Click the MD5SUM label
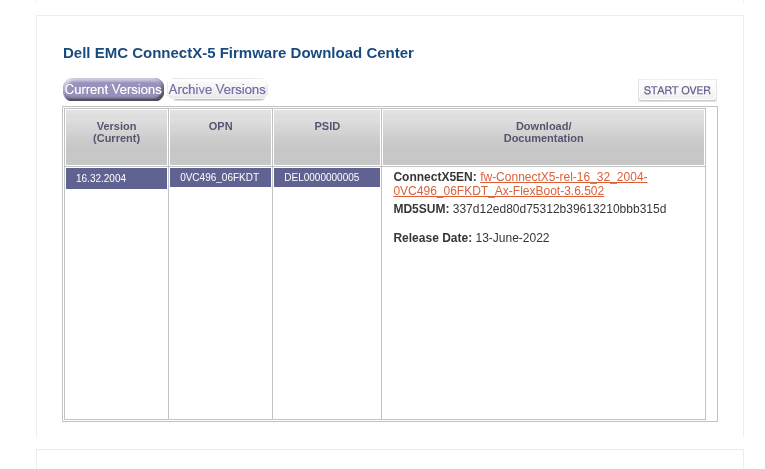765x469 pixels. tap(421, 209)
